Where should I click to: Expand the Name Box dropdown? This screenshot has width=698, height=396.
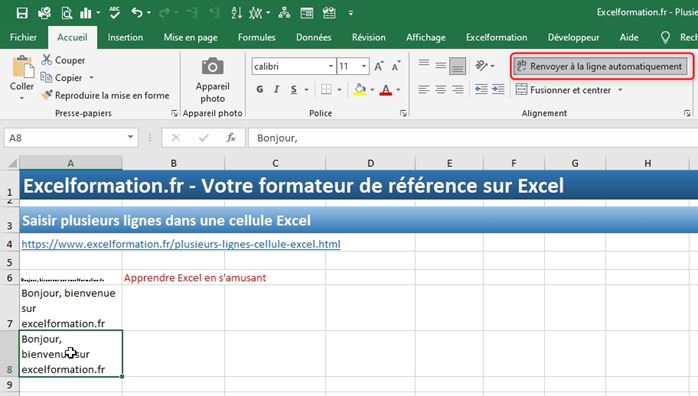(x=130, y=137)
